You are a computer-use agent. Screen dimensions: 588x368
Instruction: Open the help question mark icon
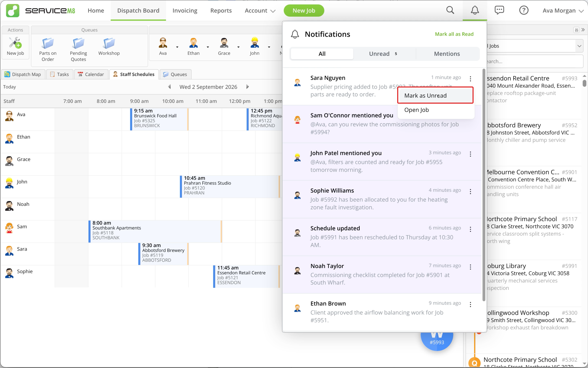click(x=524, y=10)
